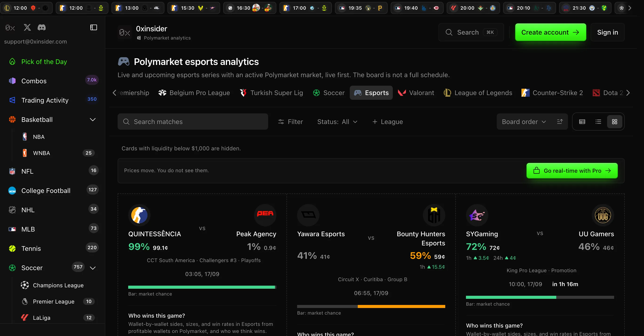Click the Peak Agency team logo
The width and height of the screenshot is (644, 336).
265,215
